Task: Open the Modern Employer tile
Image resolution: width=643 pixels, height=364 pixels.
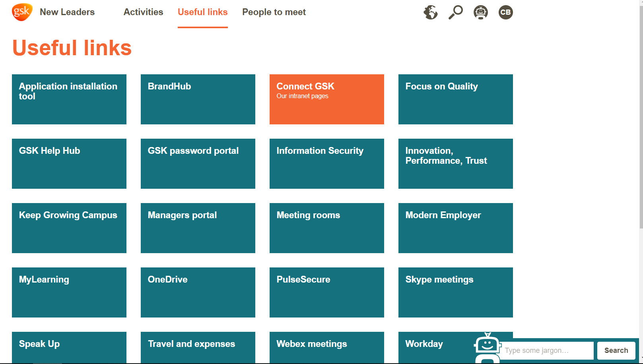Action: tap(456, 228)
